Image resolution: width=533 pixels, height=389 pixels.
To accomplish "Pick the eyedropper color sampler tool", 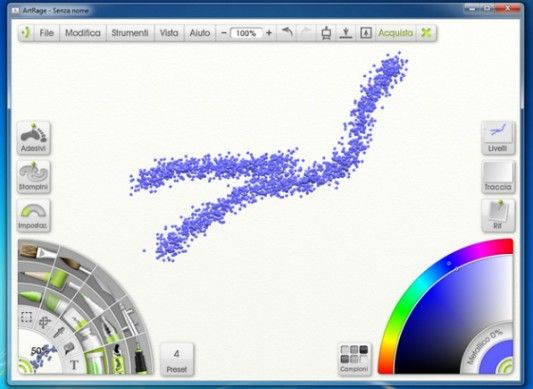I will coord(60,332).
